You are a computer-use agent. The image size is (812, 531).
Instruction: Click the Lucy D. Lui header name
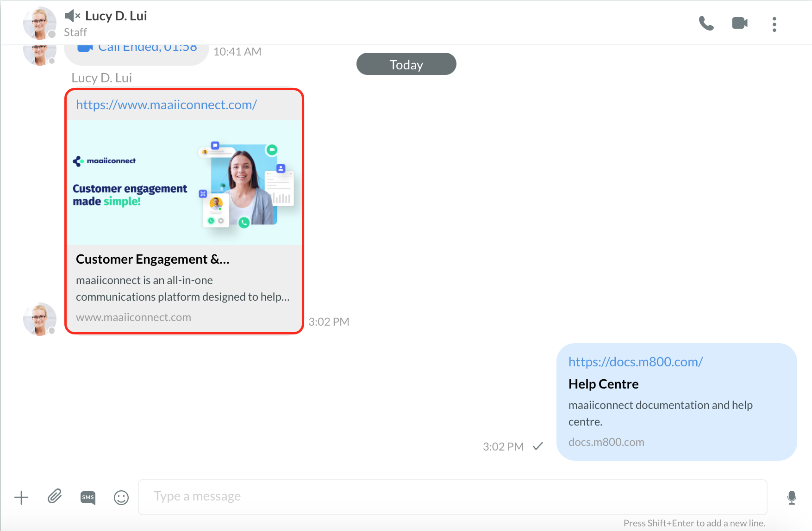[116, 16]
